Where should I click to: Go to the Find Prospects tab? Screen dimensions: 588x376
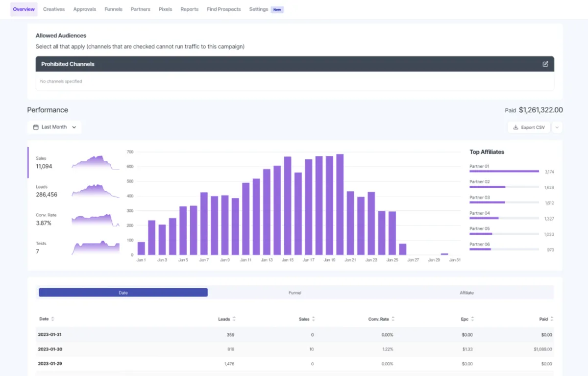pos(224,9)
